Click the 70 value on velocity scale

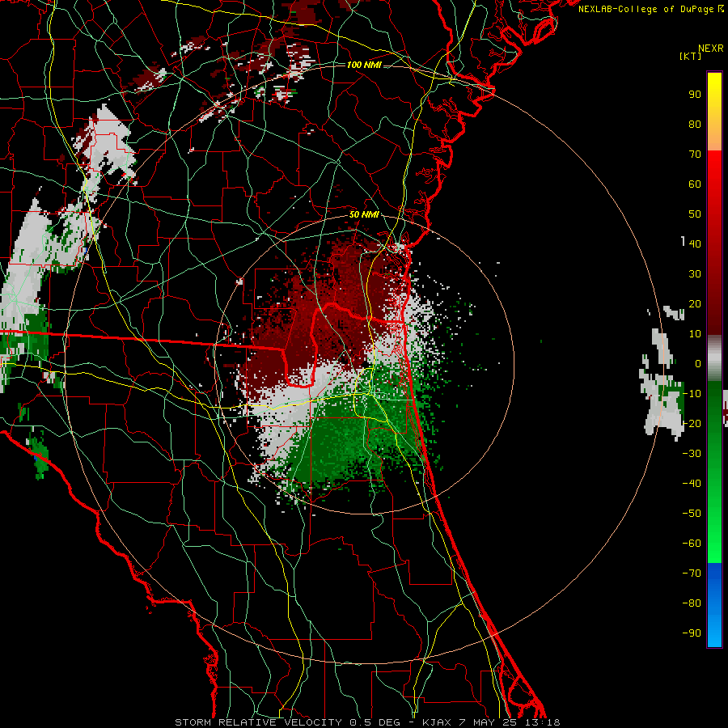(x=695, y=154)
